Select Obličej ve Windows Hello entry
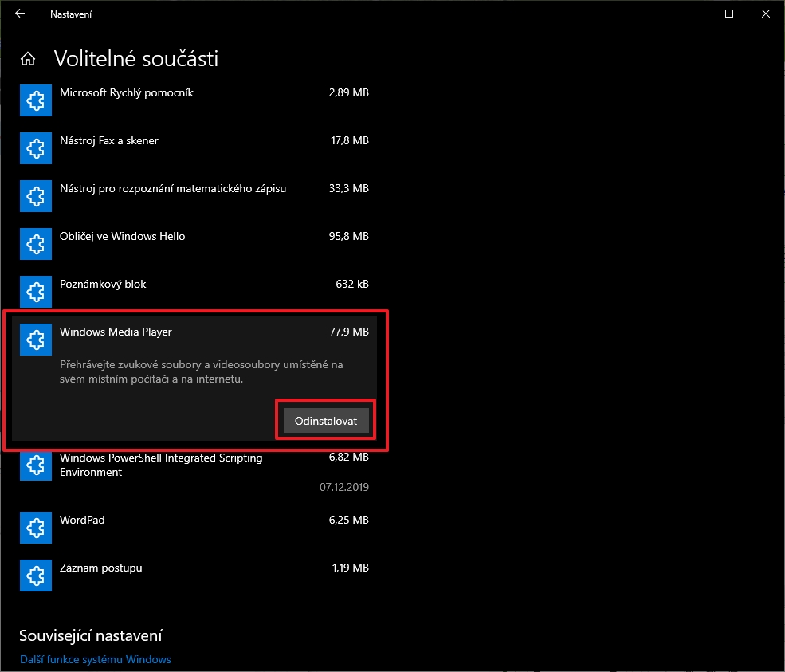785x672 pixels. coord(122,236)
